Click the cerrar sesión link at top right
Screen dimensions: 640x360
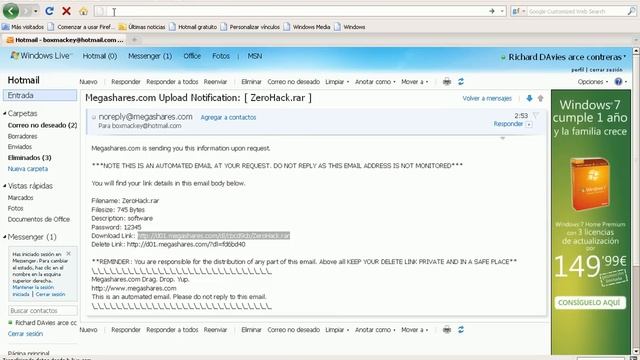point(606,70)
